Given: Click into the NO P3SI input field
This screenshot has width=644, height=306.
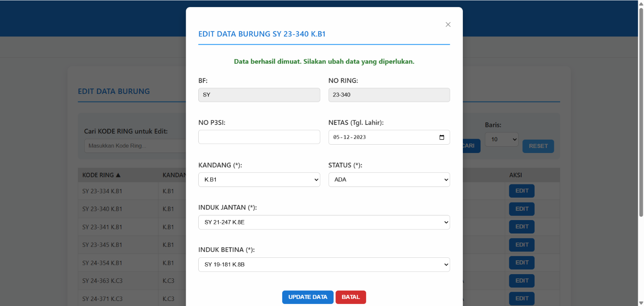Looking at the screenshot, I should tap(259, 137).
